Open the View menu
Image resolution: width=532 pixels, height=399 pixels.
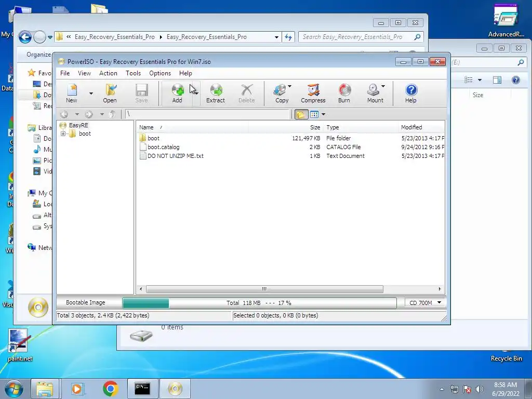pyautogui.click(x=84, y=73)
